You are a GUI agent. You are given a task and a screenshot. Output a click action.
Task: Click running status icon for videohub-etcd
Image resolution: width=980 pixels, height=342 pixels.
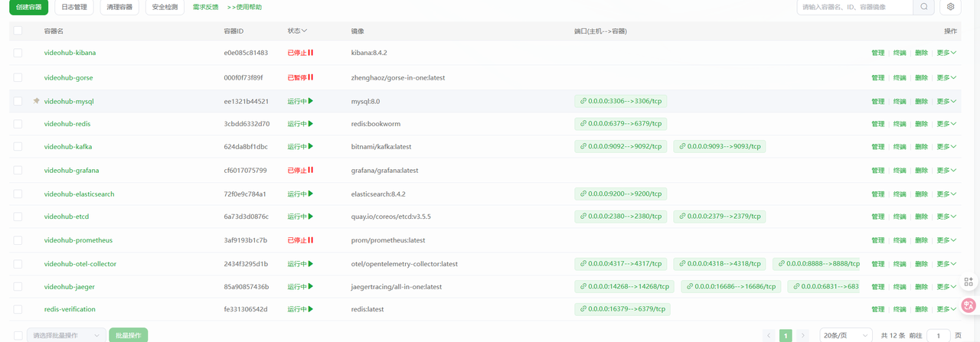[311, 217]
